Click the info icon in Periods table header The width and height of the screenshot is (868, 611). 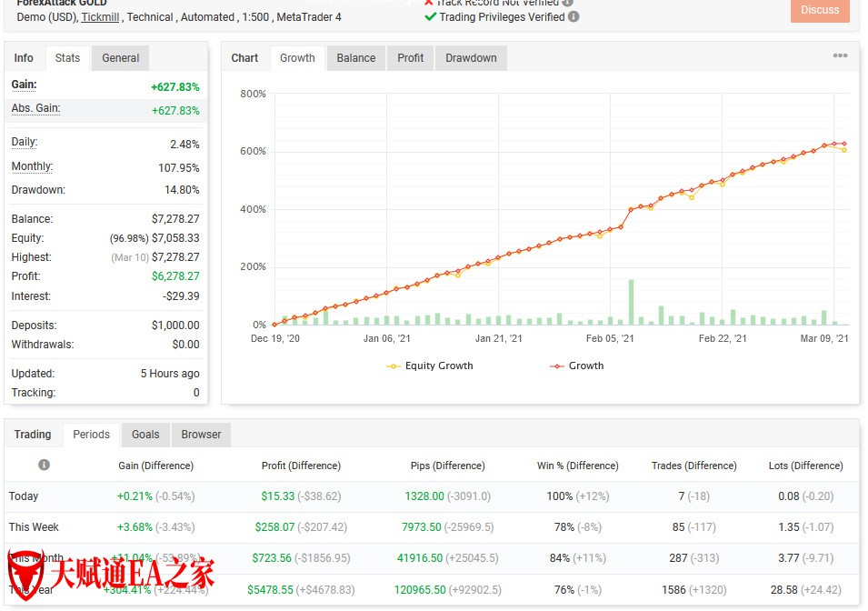44,465
